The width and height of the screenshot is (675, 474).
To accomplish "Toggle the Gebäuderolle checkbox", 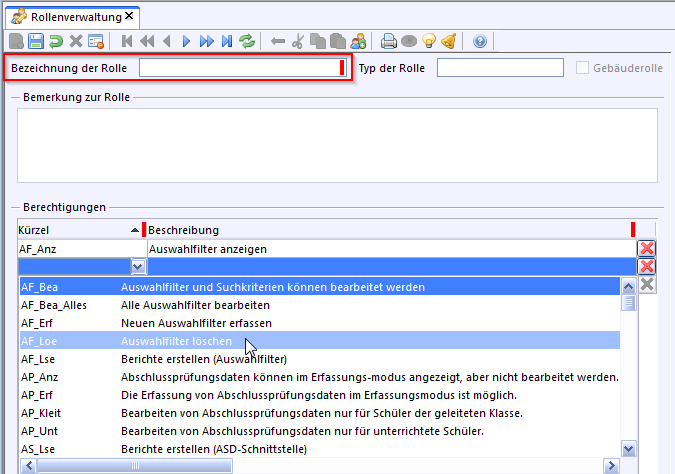I will click(583, 68).
